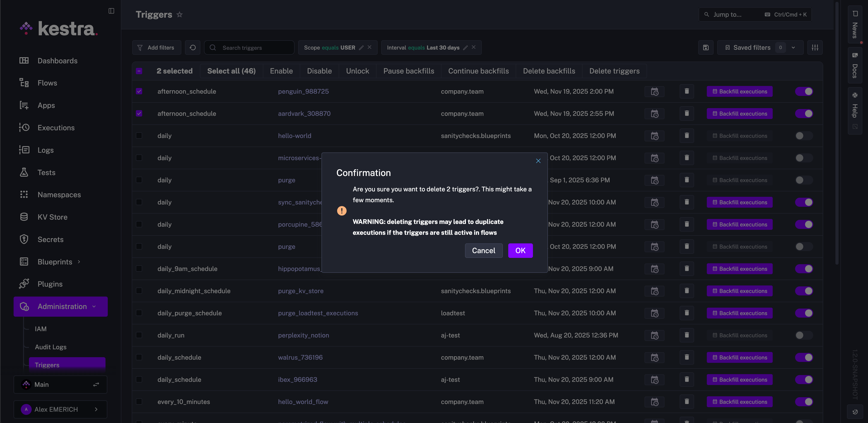The height and width of the screenshot is (423, 868).
Task: Confirm deletion with OK button
Action: (520, 251)
